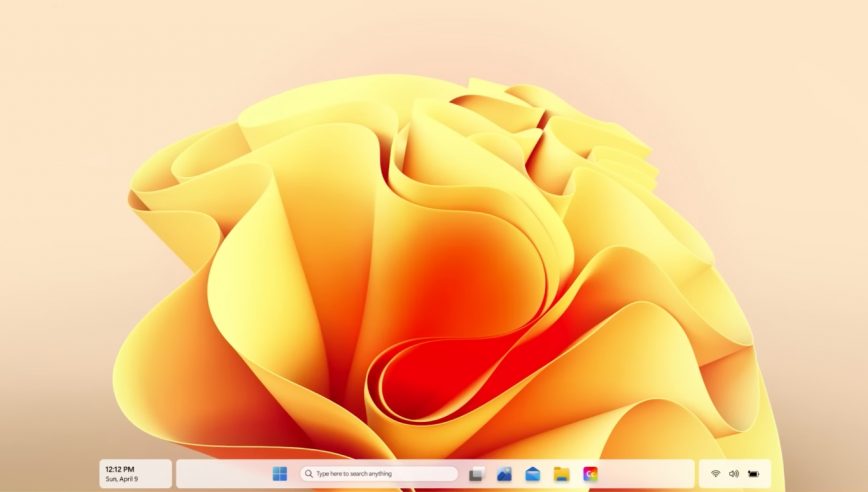Screen dimensions: 868x492
Task: Open Task View from the taskbar
Action: 476,474
